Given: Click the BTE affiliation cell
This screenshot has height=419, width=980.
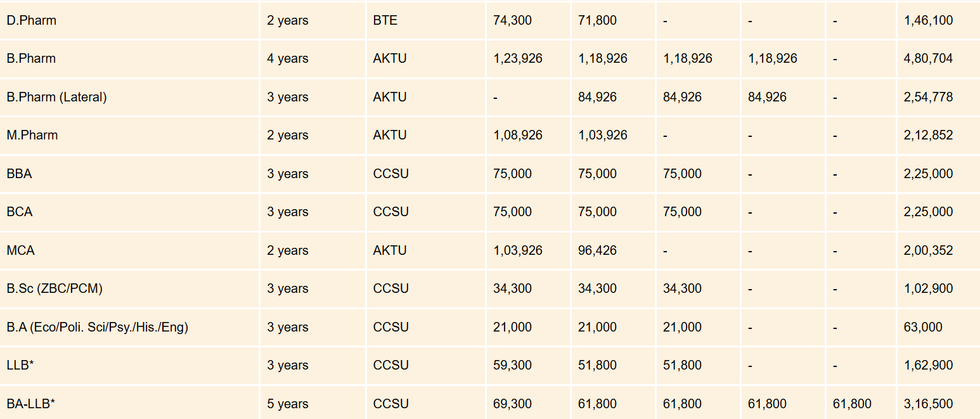Looking at the screenshot, I should 385,20.
